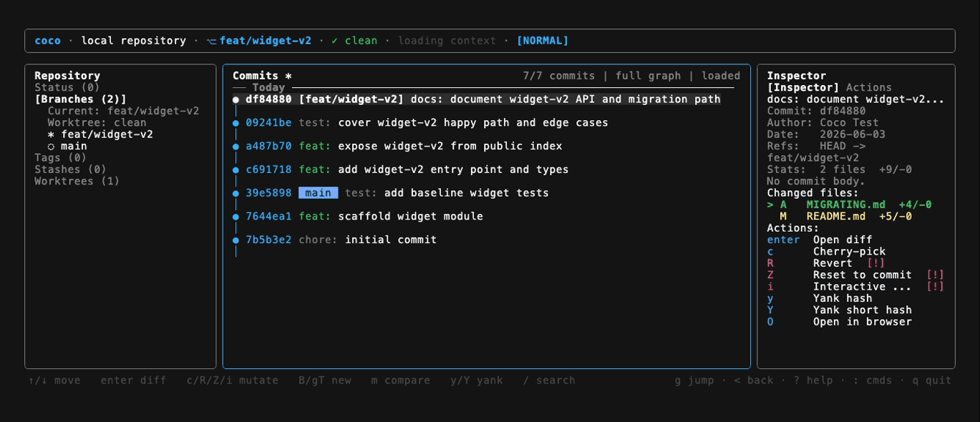Viewport: 980px width, 422px height.
Task: Click graph node dot for a487b70
Action: point(236,147)
